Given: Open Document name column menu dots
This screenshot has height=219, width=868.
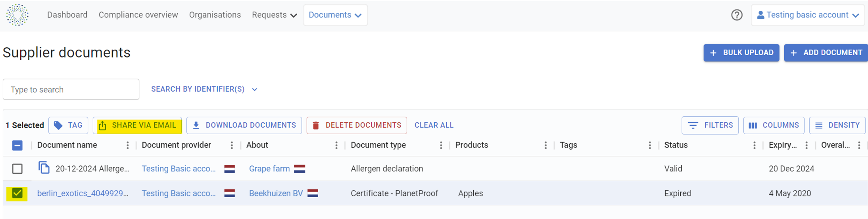Looking at the screenshot, I should tap(127, 146).
